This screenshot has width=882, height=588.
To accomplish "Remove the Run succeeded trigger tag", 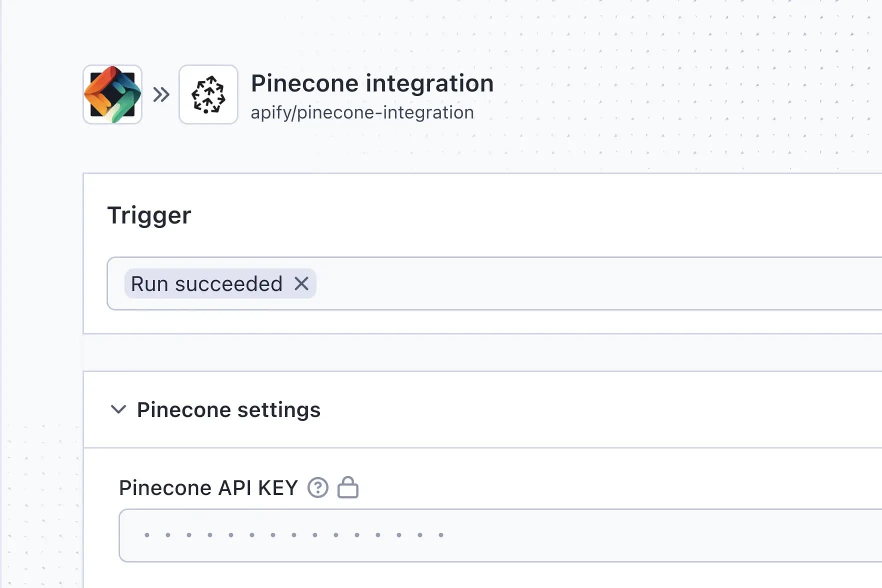I will click(301, 284).
